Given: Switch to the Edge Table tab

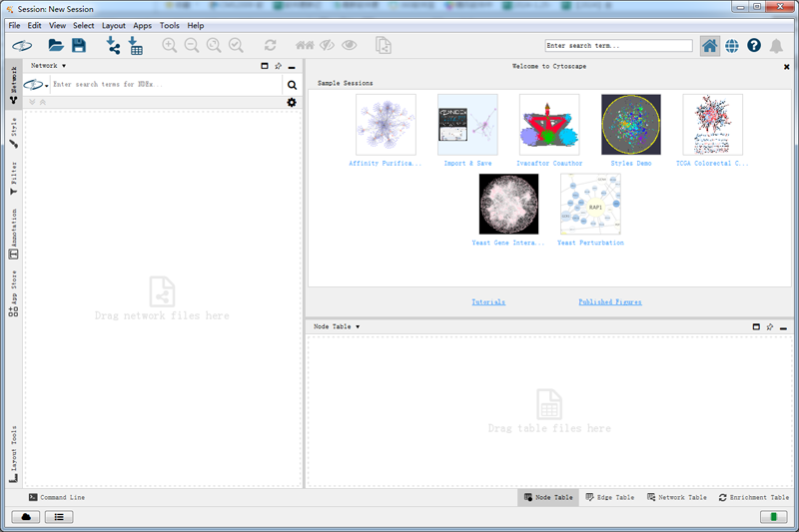Looking at the screenshot, I should 610,497.
